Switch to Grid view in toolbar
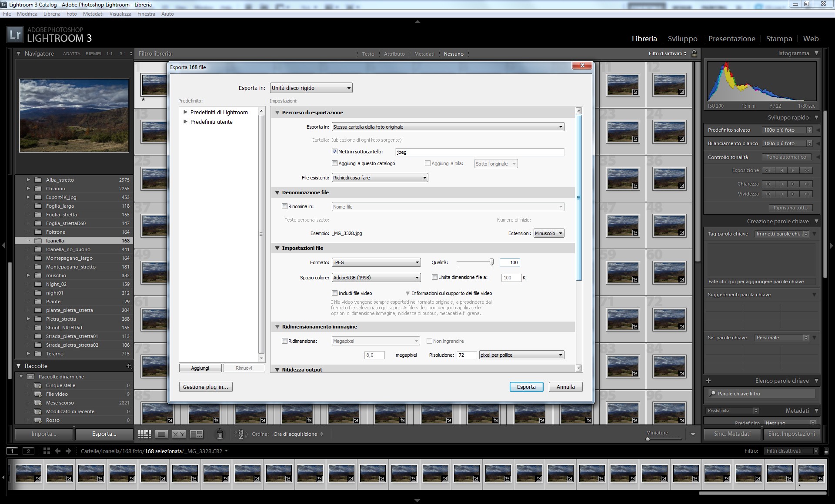This screenshot has height=504, width=835. [144, 434]
